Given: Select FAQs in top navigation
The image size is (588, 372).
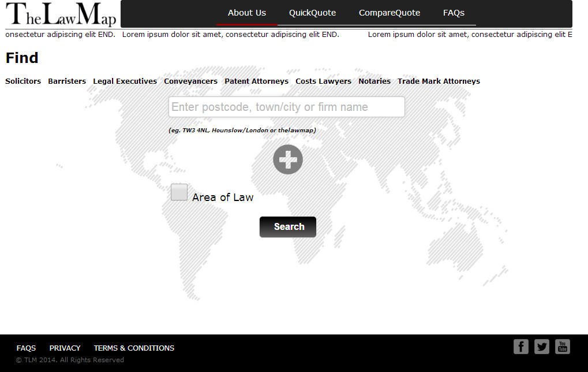Looking at the screenshot, I should click(x=454, y=13).
